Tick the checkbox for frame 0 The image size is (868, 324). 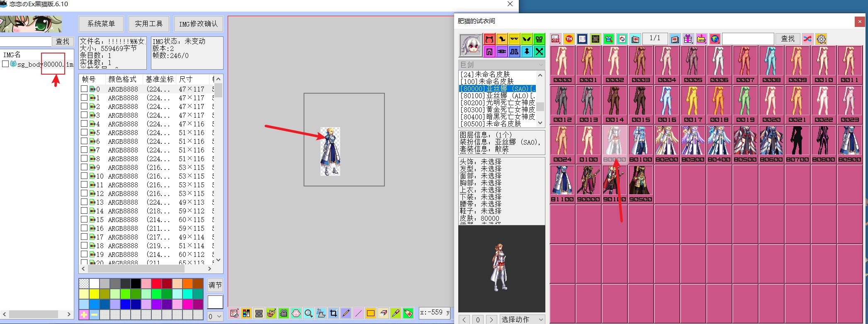point(84,89)
